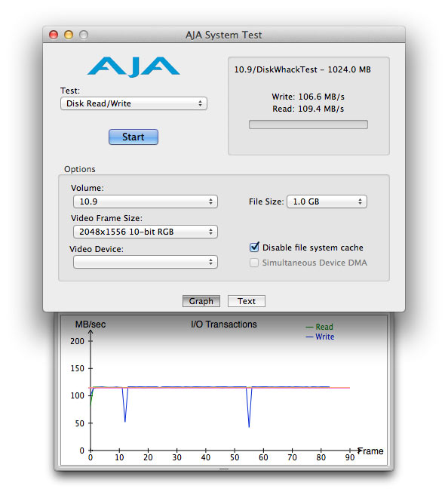448x489 pixels.
Task: Click the File Size label
Action: tap(266, 201)
